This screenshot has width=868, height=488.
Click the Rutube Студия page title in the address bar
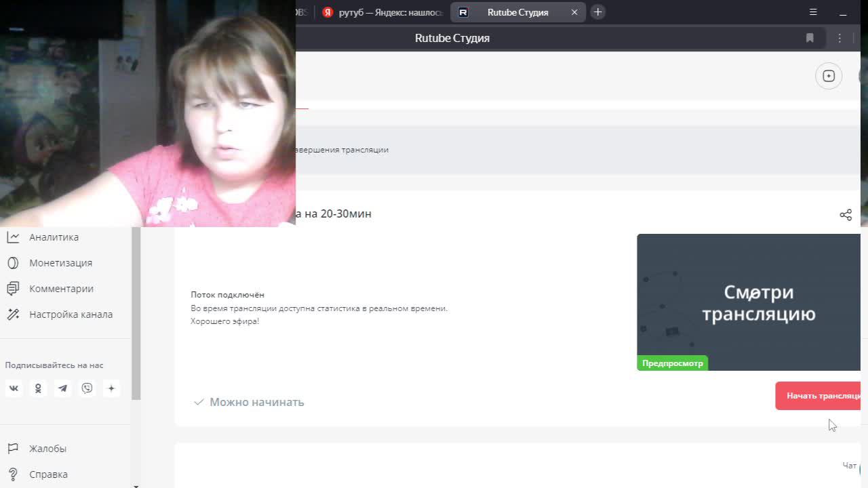coord(452,38)
